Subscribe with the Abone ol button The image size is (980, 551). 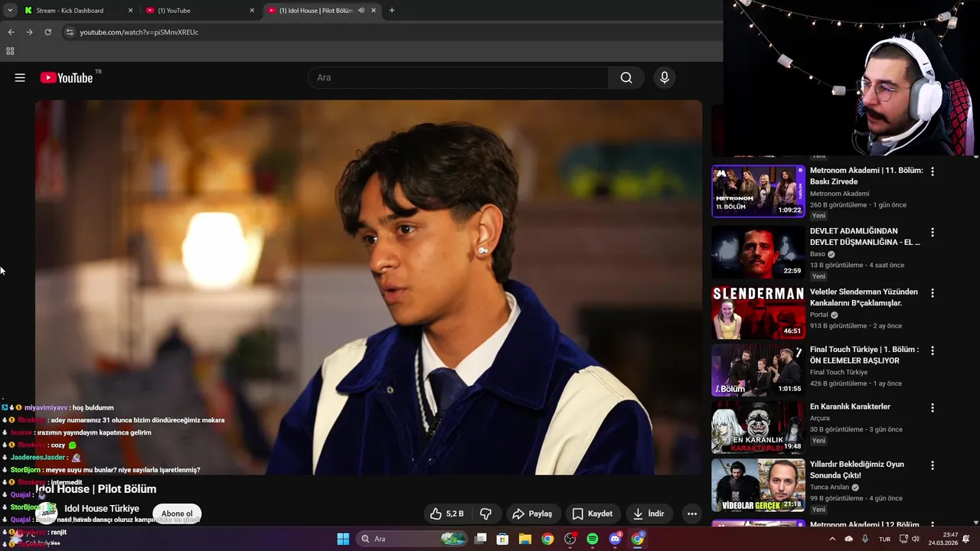click(x=177, y=514)
